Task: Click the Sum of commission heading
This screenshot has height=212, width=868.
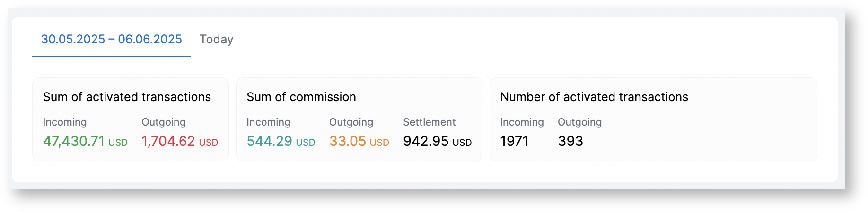Action: point(301,97)
